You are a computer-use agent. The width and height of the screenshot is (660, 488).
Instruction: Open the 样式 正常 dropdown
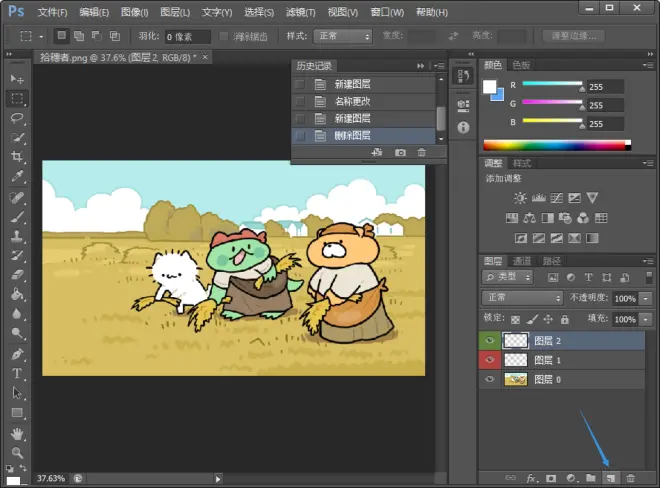click(x=343, y=36)
